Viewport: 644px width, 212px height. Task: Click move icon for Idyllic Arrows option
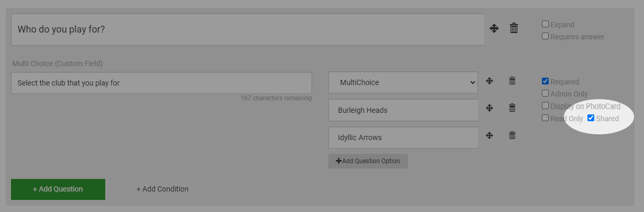[490, 135]
